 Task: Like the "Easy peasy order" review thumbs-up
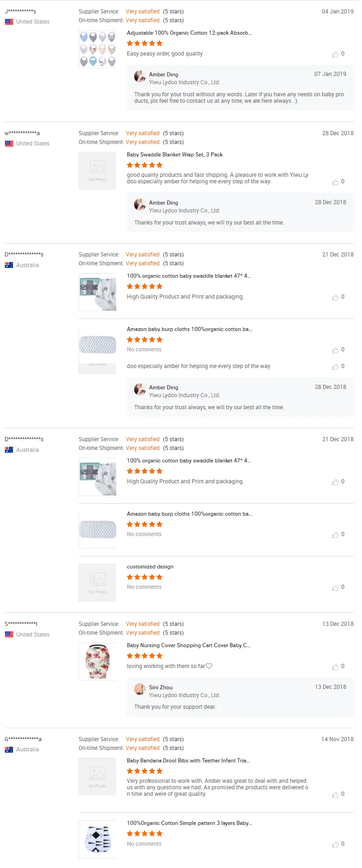[x=335, y=54]
